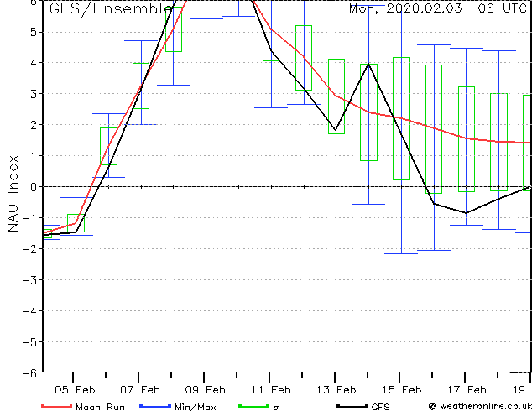Select the 13 Feb date label
This screenshot has width=532, height=411.
pos(336,390)
